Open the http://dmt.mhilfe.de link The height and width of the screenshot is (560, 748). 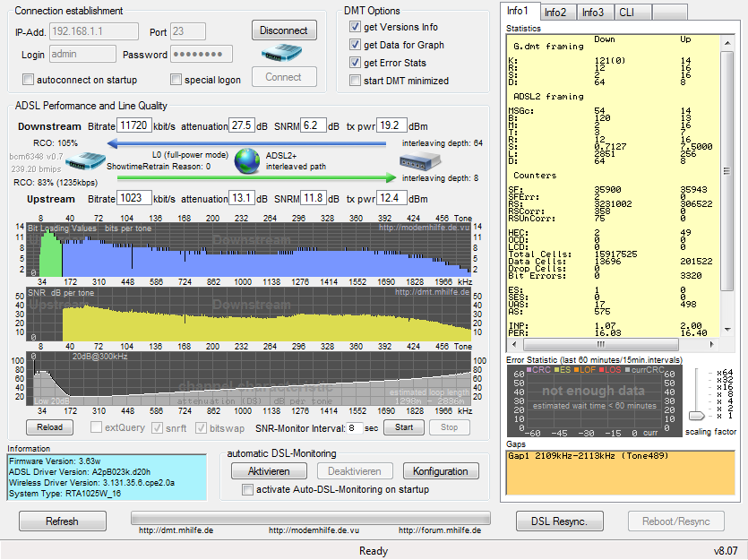tap(176, 530)
